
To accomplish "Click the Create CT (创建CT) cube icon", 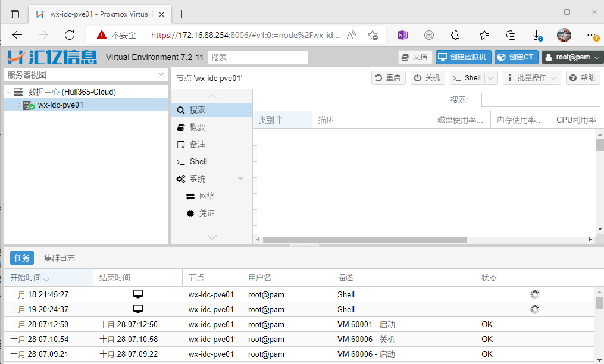I will pyautogui.click(x=502, y=57).
